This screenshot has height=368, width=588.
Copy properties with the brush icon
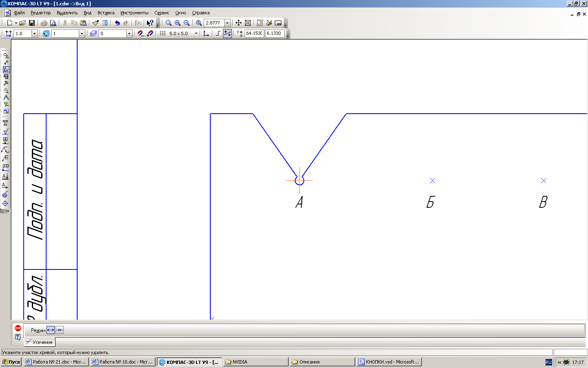pyautogui.click(x=96, y=23)
